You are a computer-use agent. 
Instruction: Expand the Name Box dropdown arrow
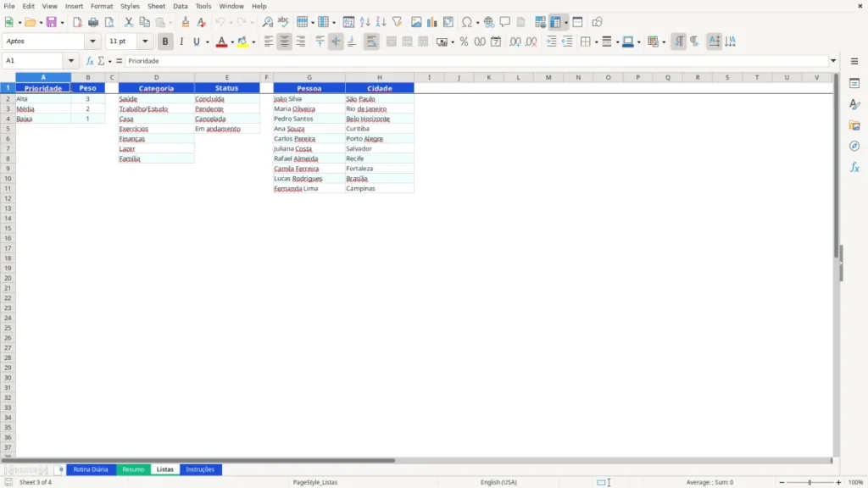[x=71, y=61]
